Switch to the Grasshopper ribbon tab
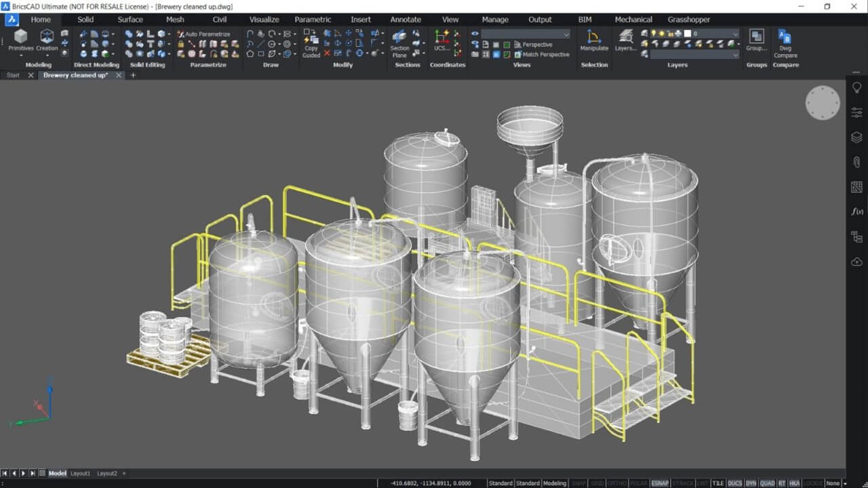This screenshot has width=868, height=488. point(688,19)
